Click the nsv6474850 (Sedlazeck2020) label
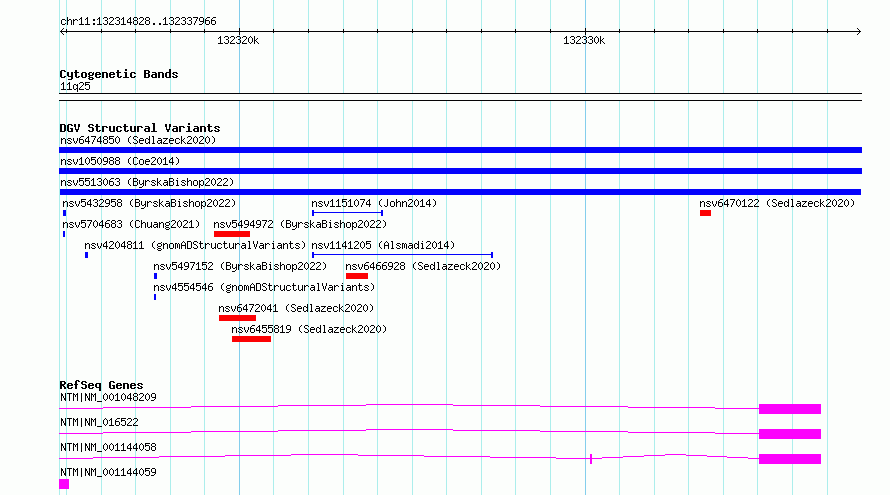This screenshot has width=890, height=495. (138, 140)
